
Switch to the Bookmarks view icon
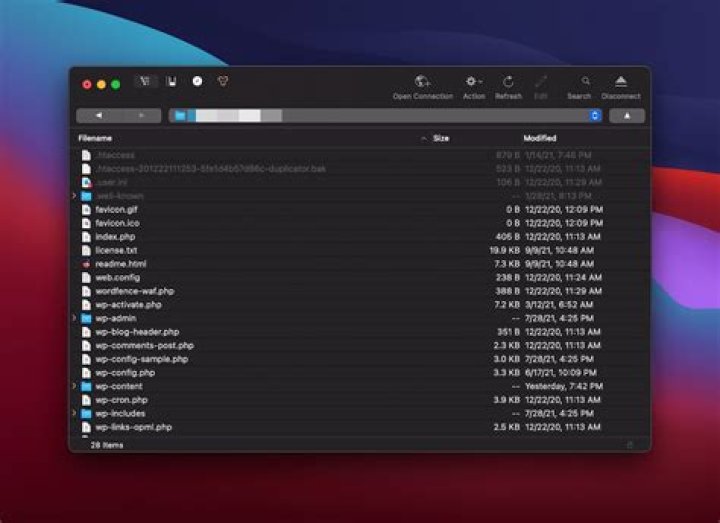(171, 82)
